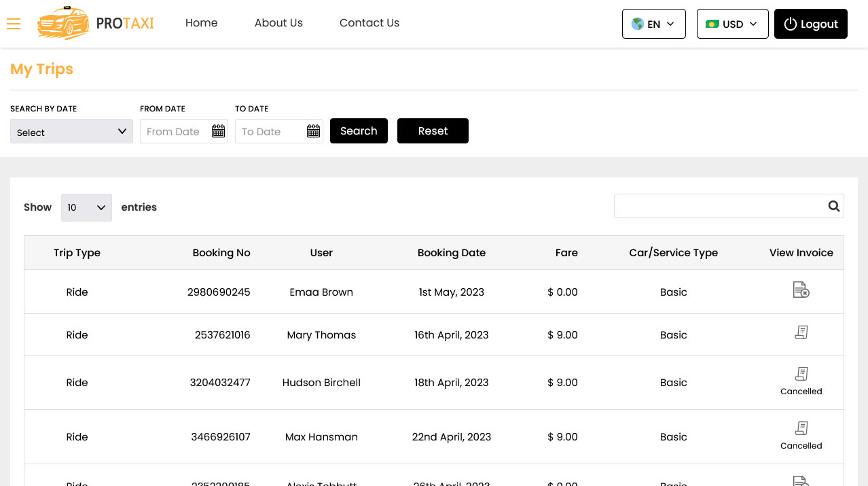Click Cancelled label in Hudson Birchell's row
This screenshot has height=486, width=868.
[801, 392]
